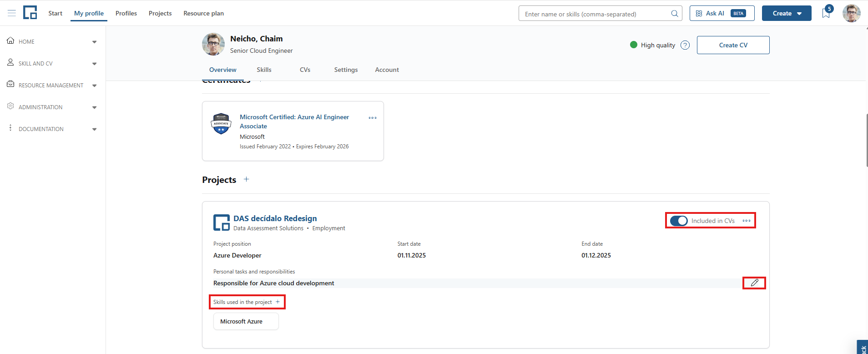The height and width of the screenshot is (354, 868).
Task: Click the High quality help question mark icon
Action: pyautogui.click(x=685, y=45)
